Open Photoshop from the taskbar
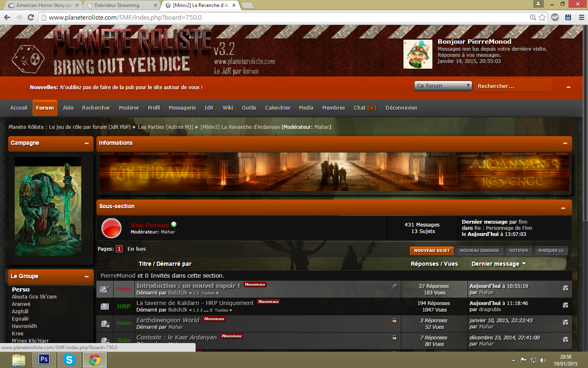 [x=44, y=360]
